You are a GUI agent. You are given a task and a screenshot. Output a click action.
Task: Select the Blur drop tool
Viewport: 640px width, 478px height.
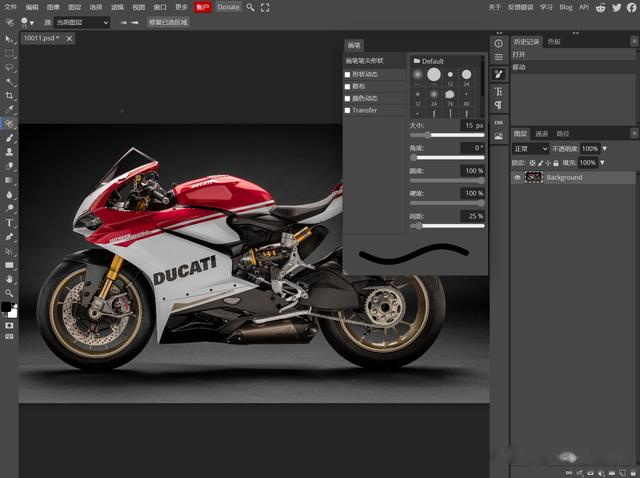(9, 194)
